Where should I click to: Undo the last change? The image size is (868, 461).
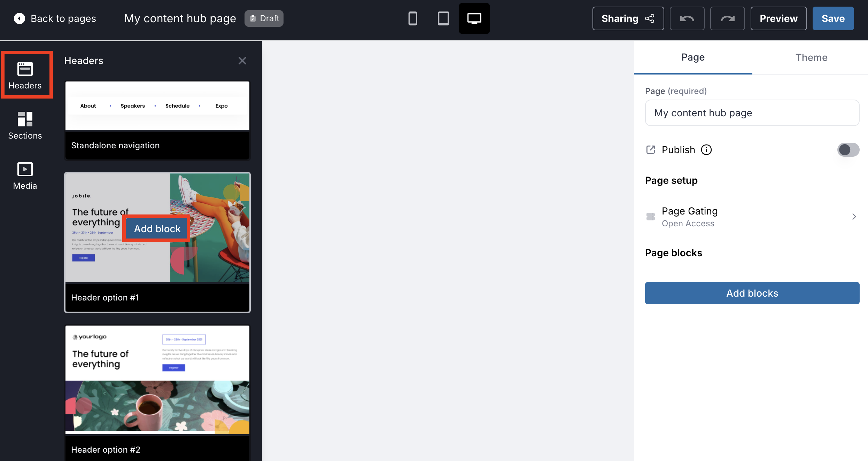click(x=687, y=18)
